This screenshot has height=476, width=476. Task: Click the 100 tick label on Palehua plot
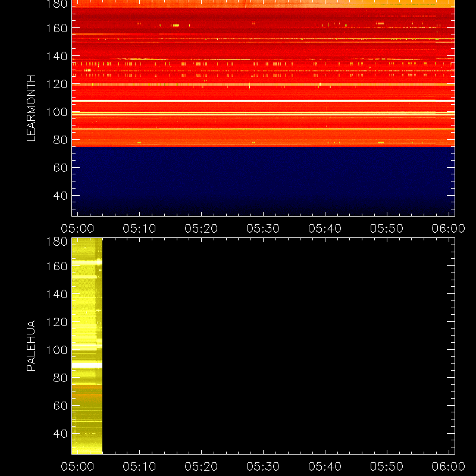pyautogui.click(x=57, y=350)
